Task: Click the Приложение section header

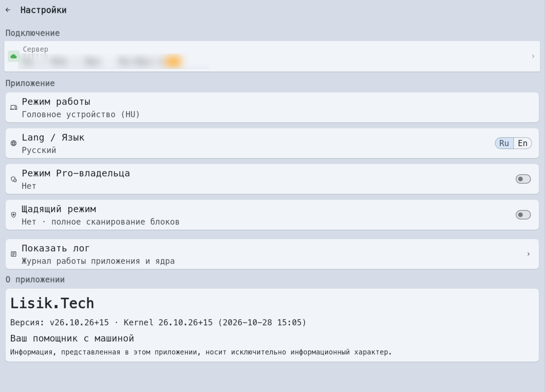Action: point(30,83)
